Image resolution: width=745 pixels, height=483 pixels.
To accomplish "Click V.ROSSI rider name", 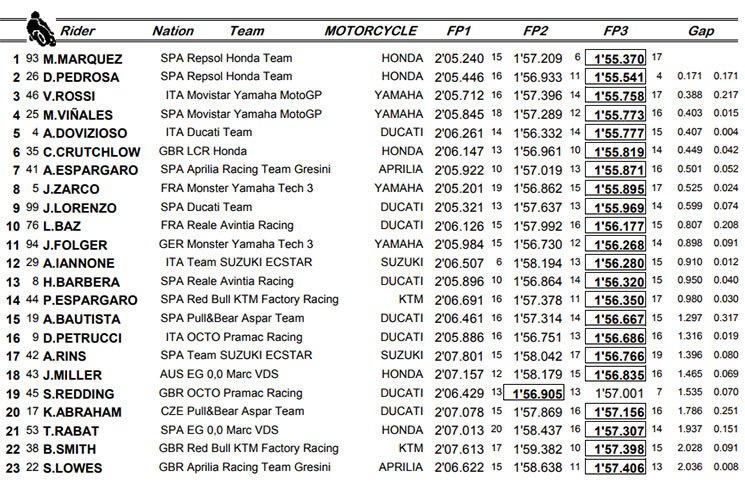I will pyautogui.click(x=75, y=95).
